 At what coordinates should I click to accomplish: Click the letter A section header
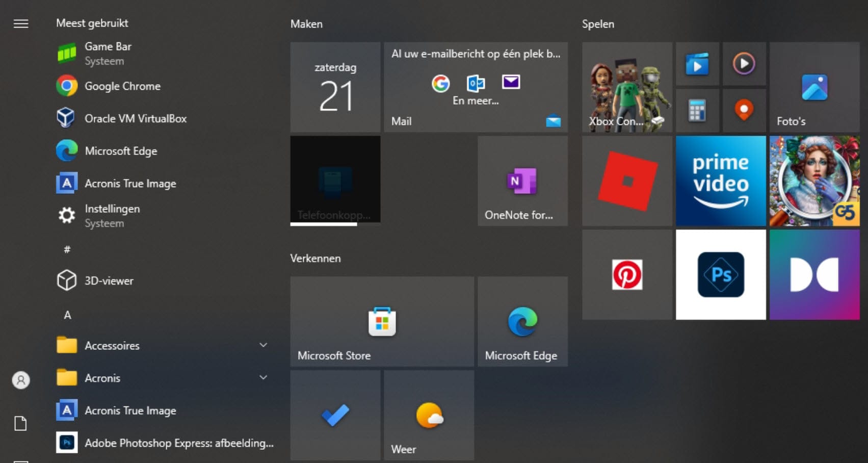[x=67, y=315]
